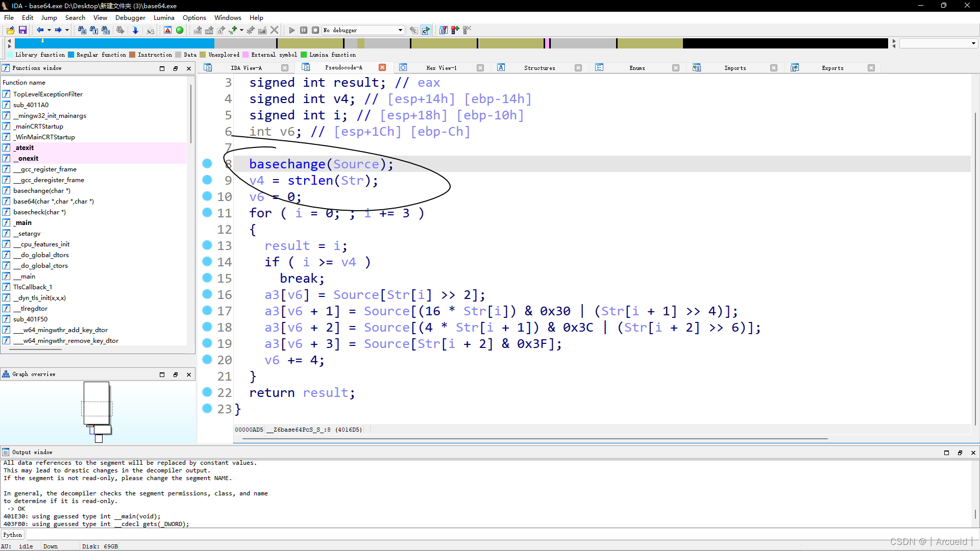
Task: Switch to the Enums tab
Action: point(637,68)
